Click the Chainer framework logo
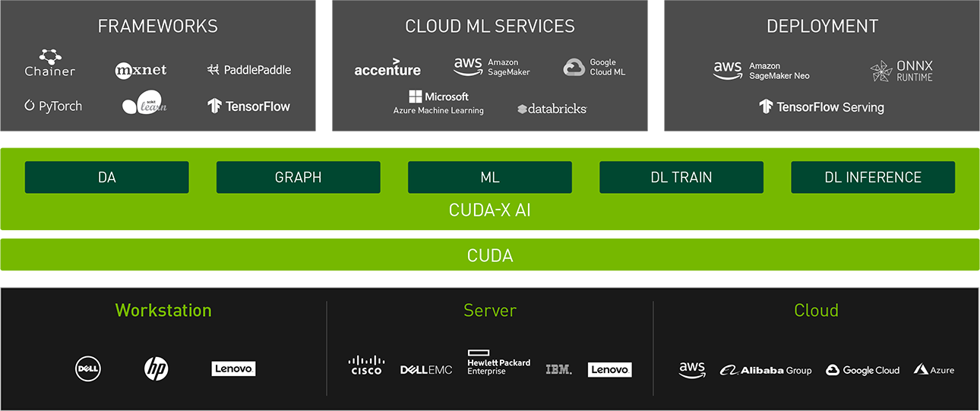Screen dimensions: 980x411 (x=50, y=63)
